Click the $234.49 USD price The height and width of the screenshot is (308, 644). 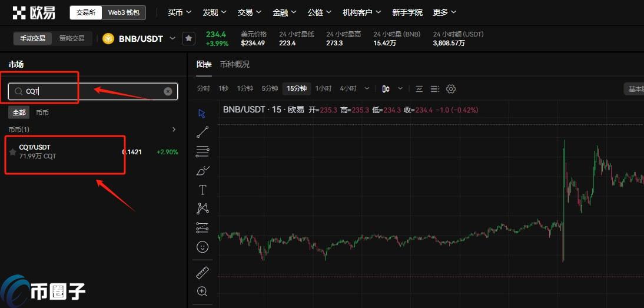(x=253, y=43)
